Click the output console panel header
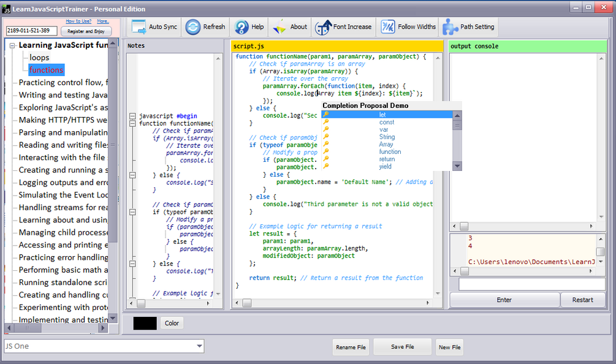Viewport: 616px width, 364px height. pos(528,46)
